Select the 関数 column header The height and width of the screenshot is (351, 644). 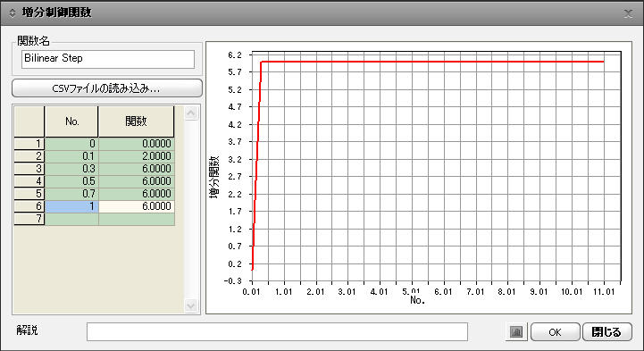tap(137, 121)
